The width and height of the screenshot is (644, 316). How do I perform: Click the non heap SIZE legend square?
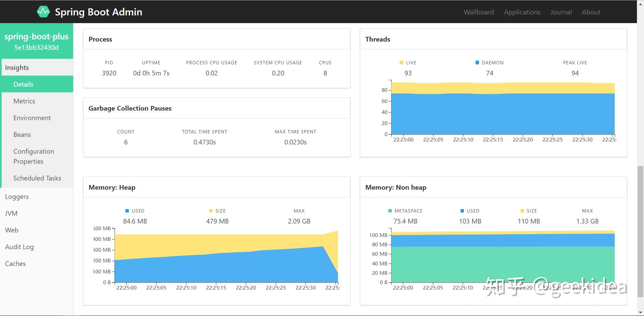522,211
